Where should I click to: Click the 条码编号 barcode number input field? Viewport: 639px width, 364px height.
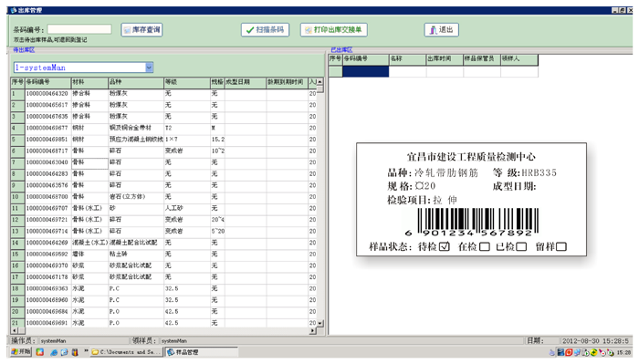coord(79,29)
